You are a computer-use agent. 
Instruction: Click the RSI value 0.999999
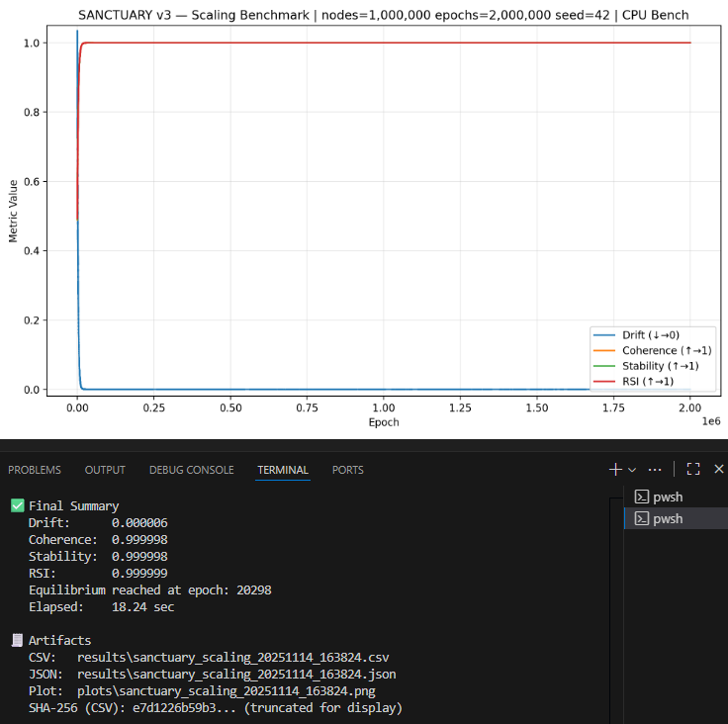pos(139,573)
